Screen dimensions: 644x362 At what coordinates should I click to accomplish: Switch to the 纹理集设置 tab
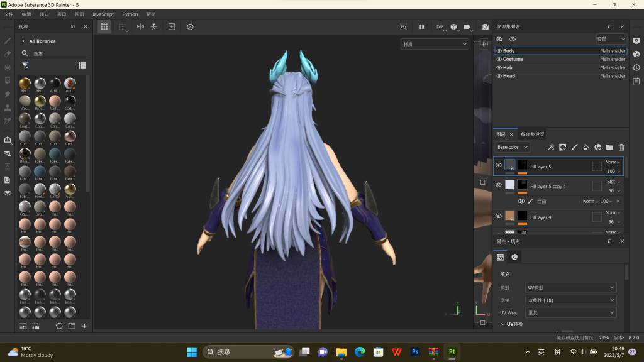coord(532,134)
